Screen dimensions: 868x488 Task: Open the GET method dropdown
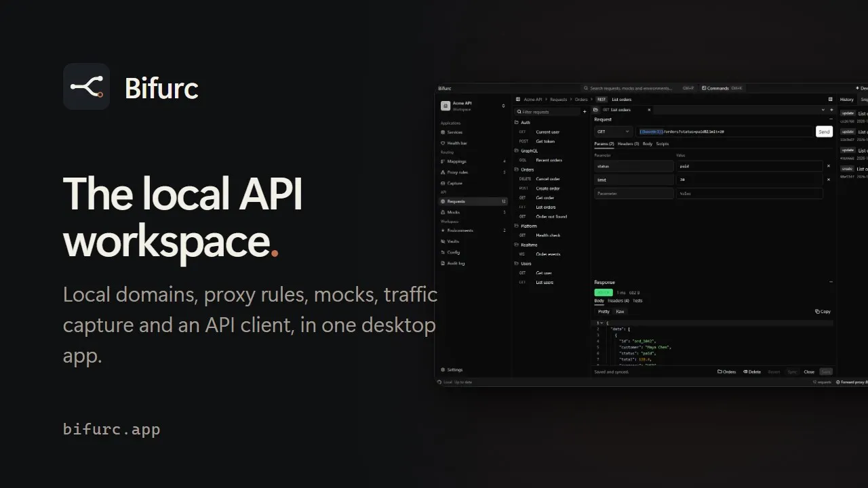click(613, 131)
